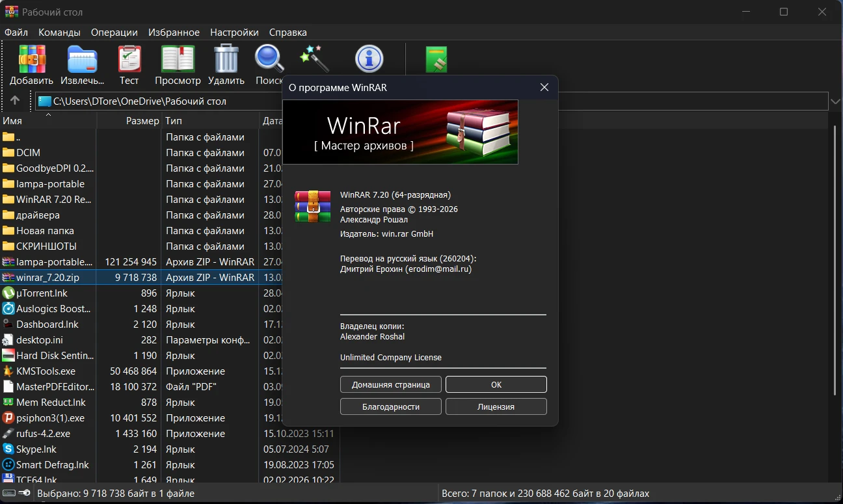Click the Удалить trash can icon
Screen dimensions: 843x504
(x=226, y=60)
